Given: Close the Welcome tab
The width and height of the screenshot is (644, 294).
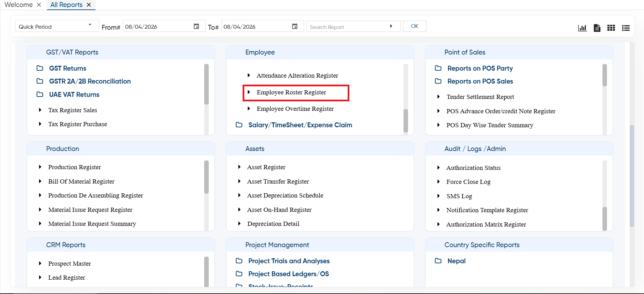Looking at the screenshot, I should click(x=39, y=5).
